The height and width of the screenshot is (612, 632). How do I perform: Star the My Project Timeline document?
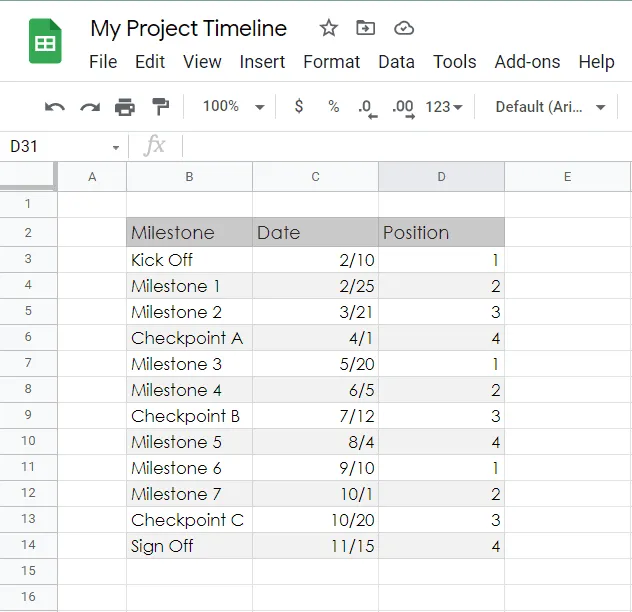(328, 28)
